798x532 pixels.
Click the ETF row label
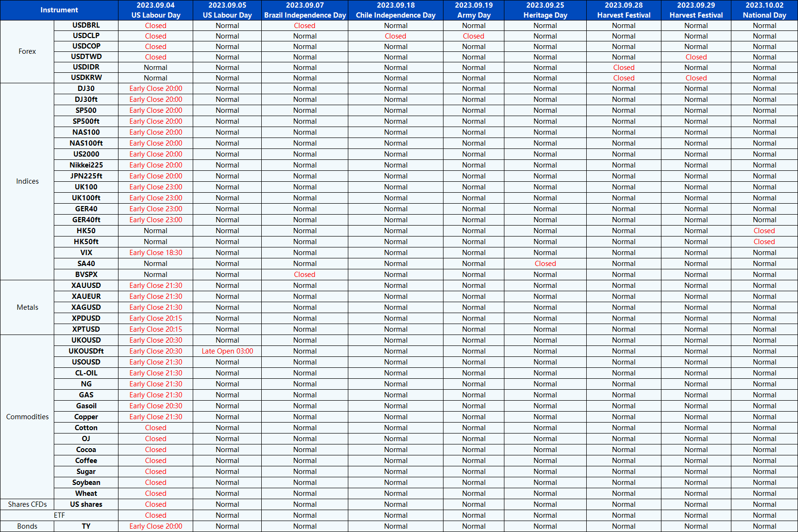click(x=59, y=515)
